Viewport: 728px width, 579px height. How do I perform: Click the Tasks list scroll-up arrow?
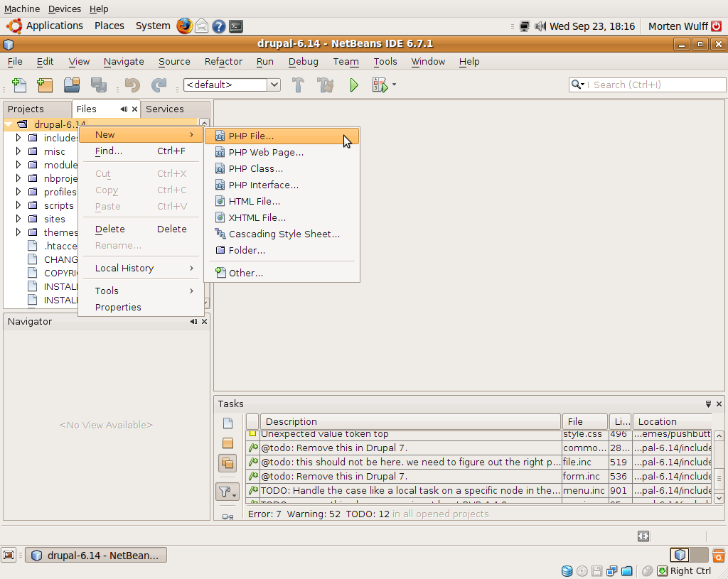719,435
